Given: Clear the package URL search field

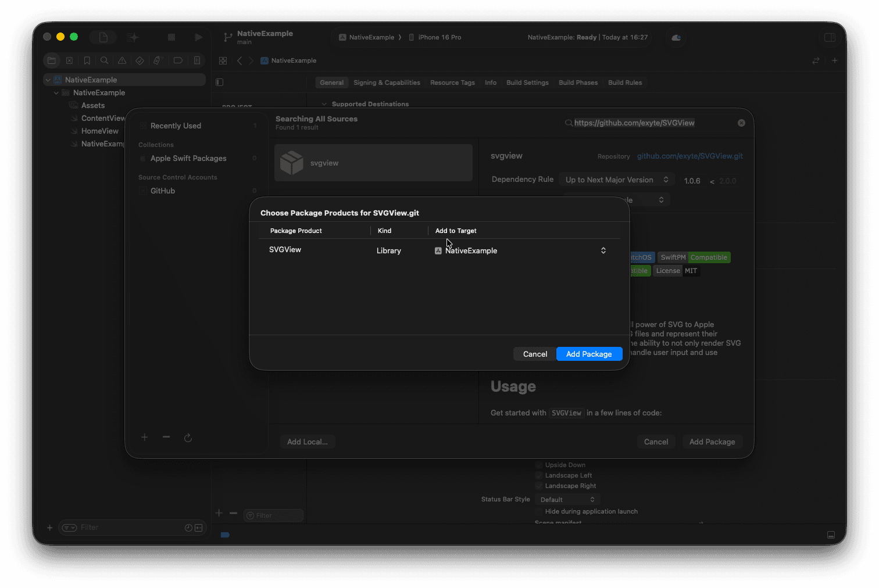Looking at the screenshot, I should 741,123.
